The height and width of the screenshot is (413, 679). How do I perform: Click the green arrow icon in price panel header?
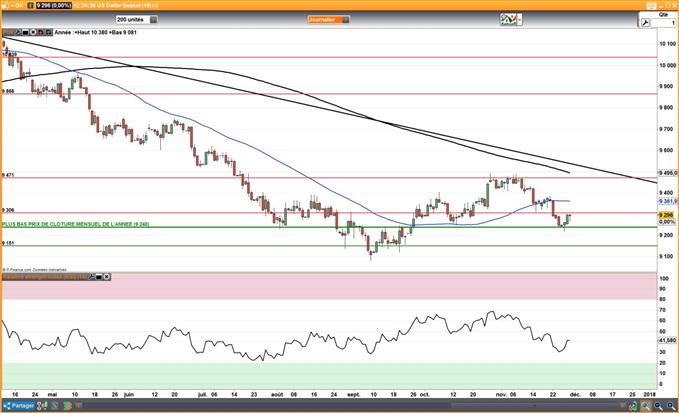[48, 32]
